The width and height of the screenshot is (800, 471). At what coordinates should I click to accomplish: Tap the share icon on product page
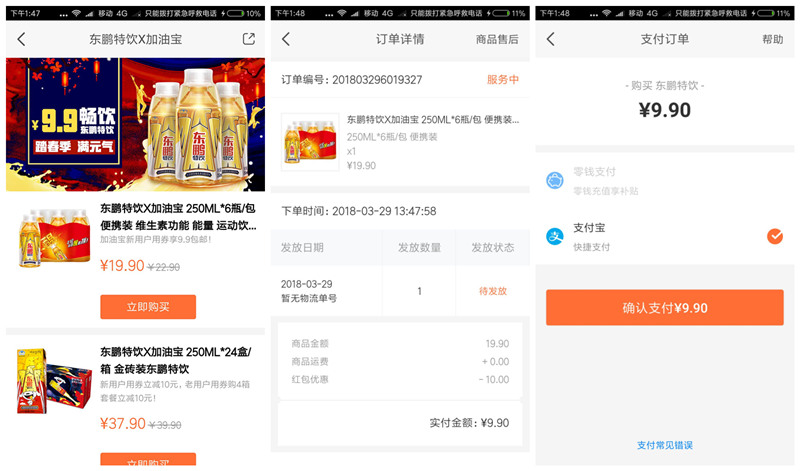click(x=249, y=39)
